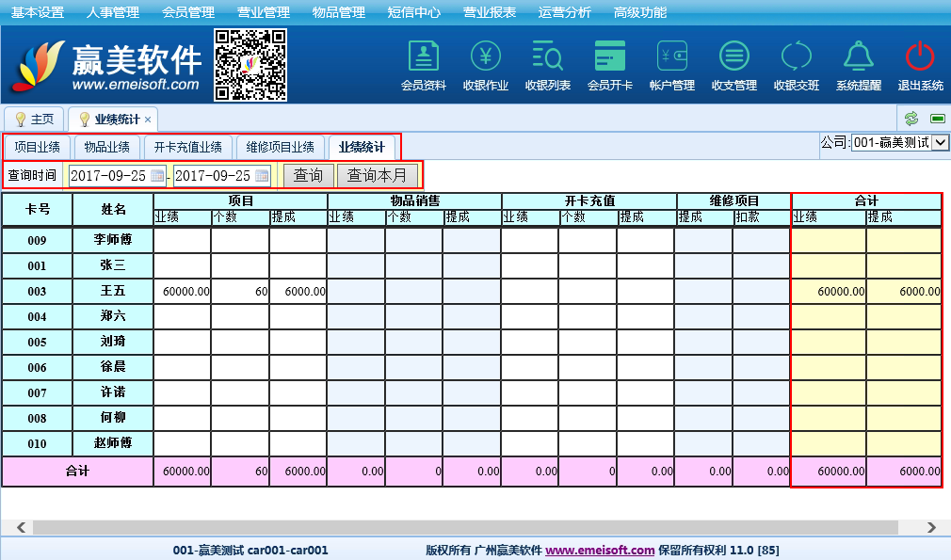Viewport: 951px width, 560px height.
Task: Open the start date calendar picker
Action: (x=157, y=176)
